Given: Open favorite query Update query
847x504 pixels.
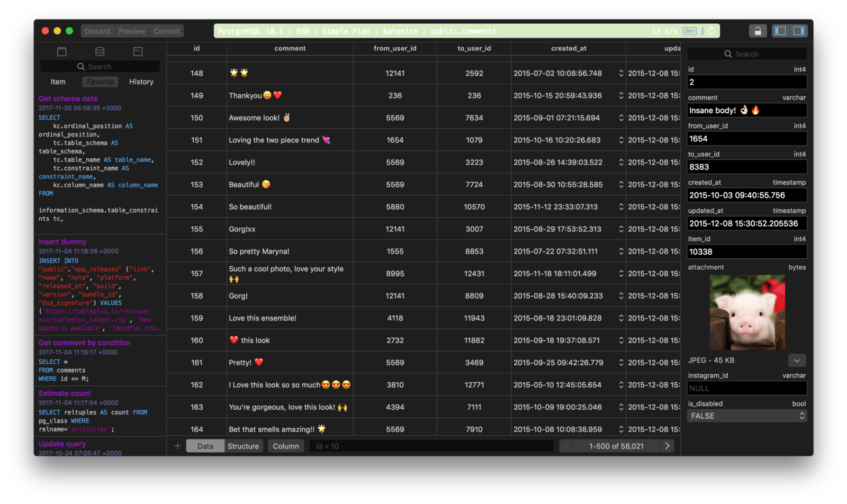Looking at the screenshot, I should tap(62, 444).
